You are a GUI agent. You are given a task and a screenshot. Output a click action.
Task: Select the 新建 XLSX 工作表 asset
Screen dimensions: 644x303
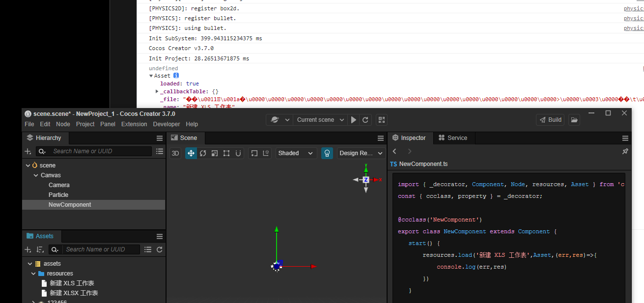click(x=74, y=293)
